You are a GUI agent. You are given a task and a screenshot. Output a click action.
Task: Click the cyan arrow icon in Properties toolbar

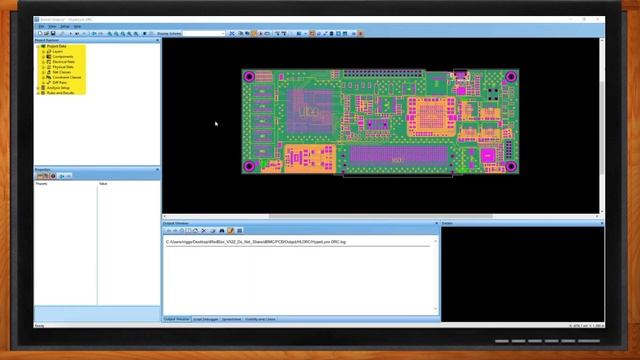click(x=62, y=176)
